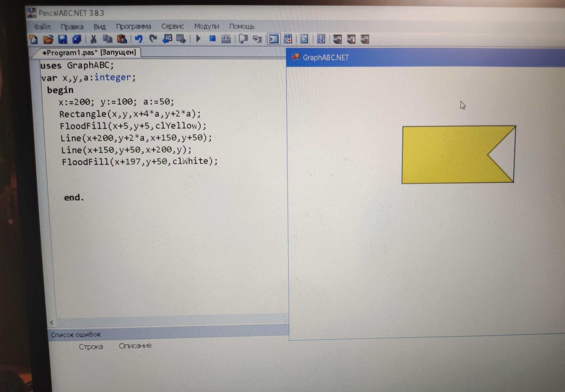
Task: Click the Save All icon
Action: point(77,39)
